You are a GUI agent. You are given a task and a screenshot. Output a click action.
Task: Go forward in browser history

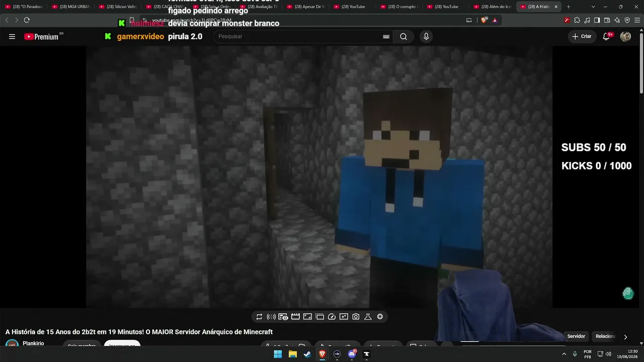17,20
